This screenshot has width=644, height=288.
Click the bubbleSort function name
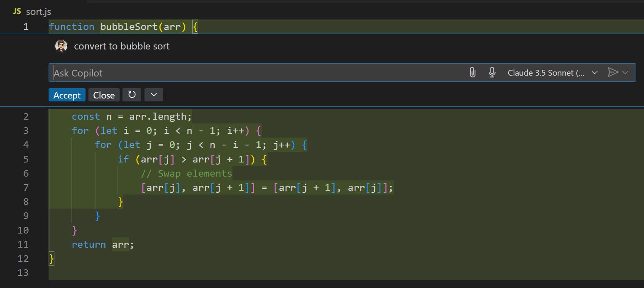pos(129,27)
